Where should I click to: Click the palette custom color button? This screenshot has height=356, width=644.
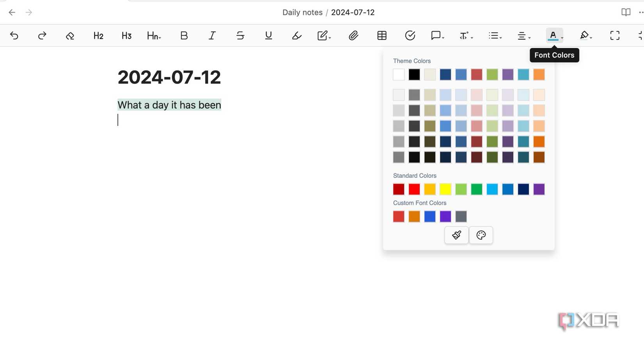point(481,235)
